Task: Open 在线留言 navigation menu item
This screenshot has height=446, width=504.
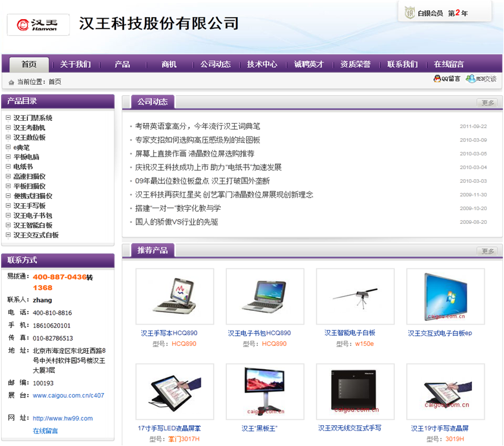Action: click(449, 64)
